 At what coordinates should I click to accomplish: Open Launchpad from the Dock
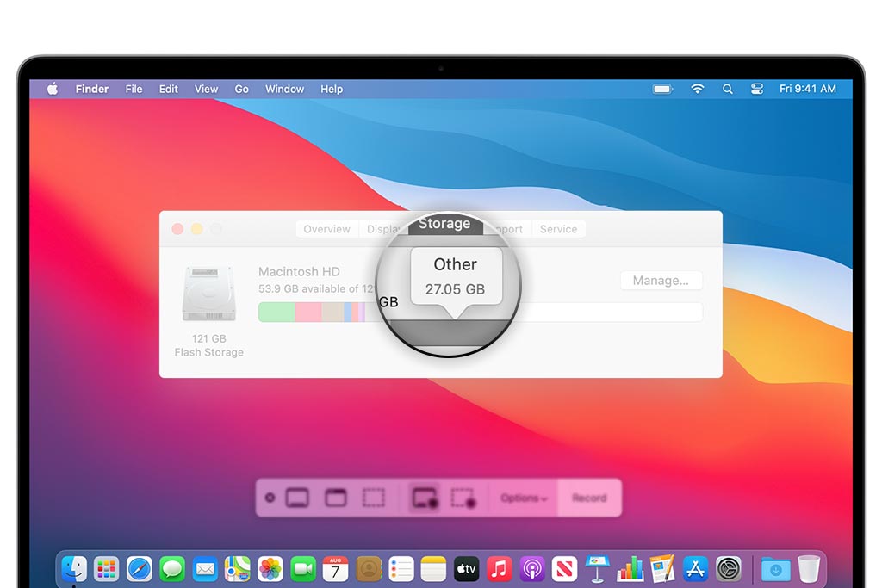(106, 569)
